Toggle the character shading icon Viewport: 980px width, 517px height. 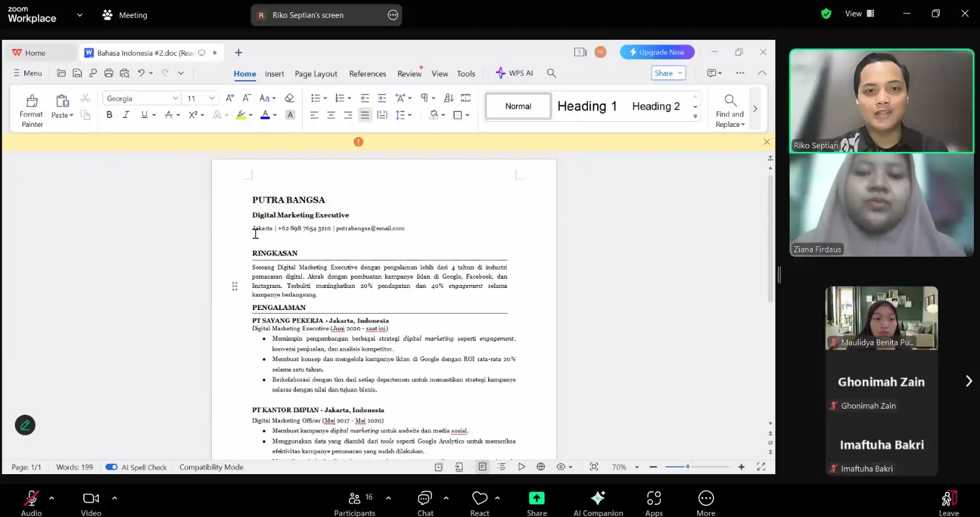click(290, 115)
